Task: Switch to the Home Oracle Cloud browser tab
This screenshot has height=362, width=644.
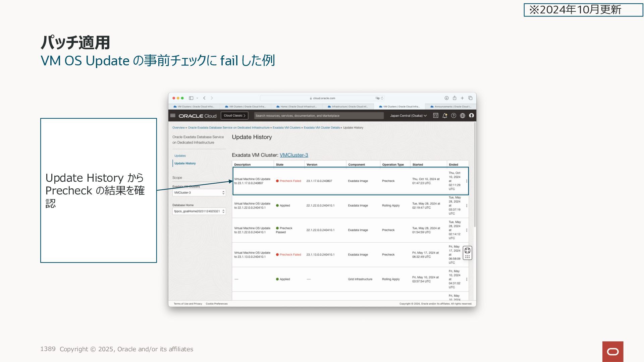Action: [297, 107]
